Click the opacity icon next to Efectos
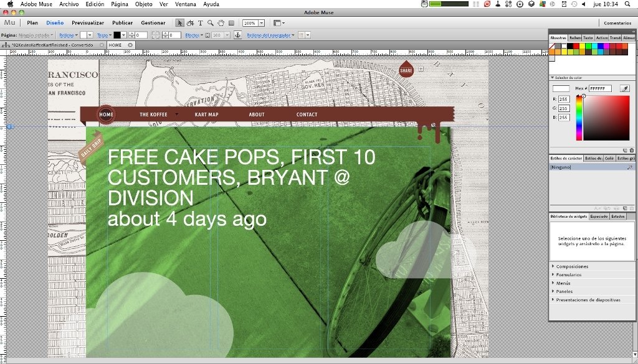638x364 pixels. click(207, 35)
